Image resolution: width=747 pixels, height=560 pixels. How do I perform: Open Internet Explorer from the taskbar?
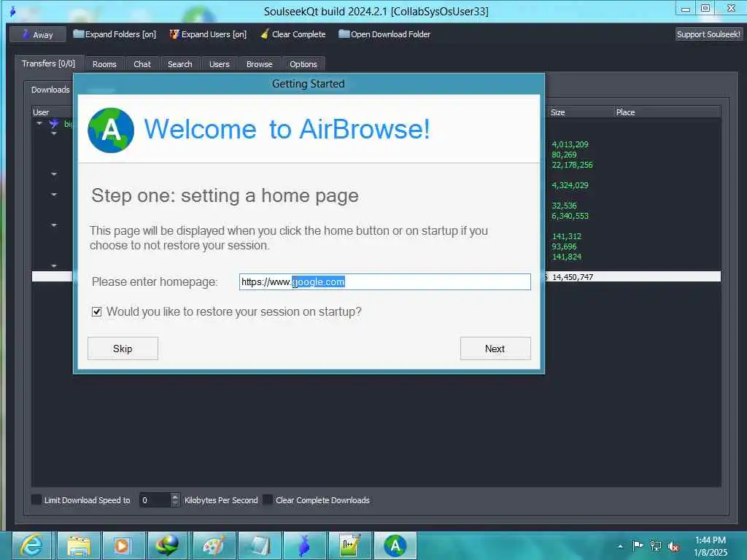click(31, 545)
